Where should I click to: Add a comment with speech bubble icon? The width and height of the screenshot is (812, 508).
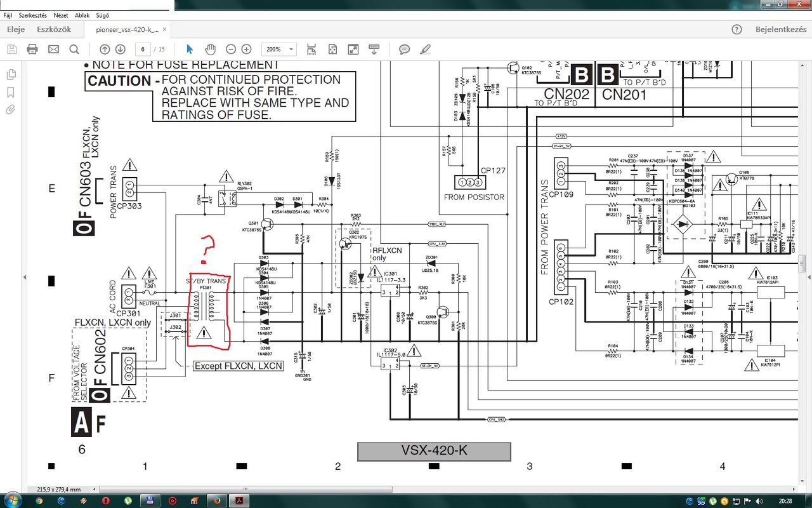(404, 49)
